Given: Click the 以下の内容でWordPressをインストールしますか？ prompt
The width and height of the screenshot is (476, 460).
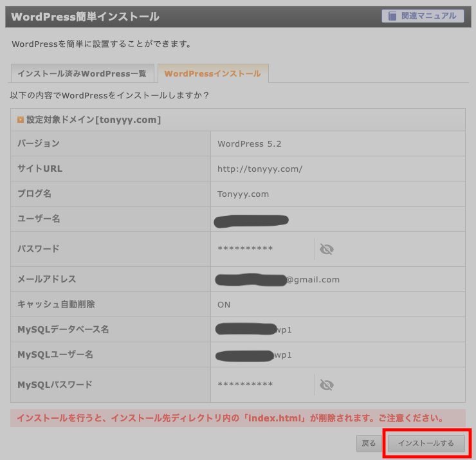Looking at the screenshot, I should pyautogui.click(x=109, y=95).
